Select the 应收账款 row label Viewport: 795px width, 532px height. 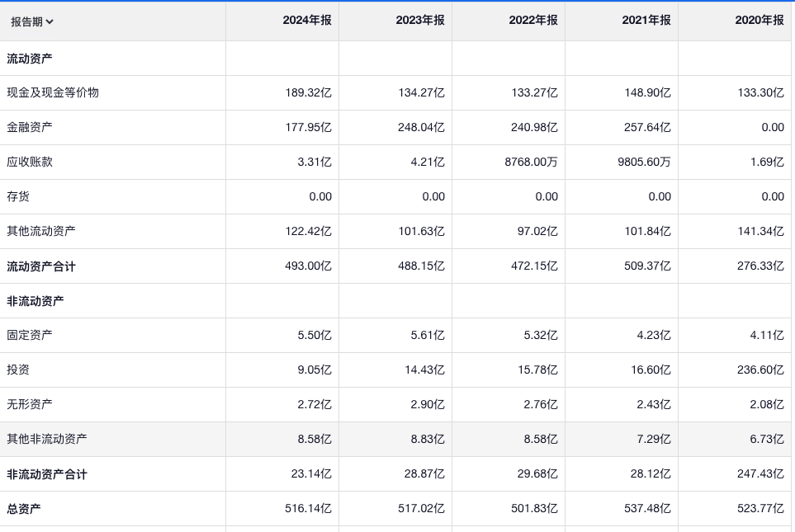(x=30, y=162)
